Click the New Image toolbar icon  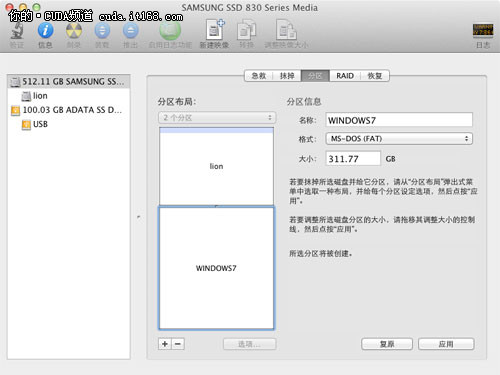[x=214, y=30]
